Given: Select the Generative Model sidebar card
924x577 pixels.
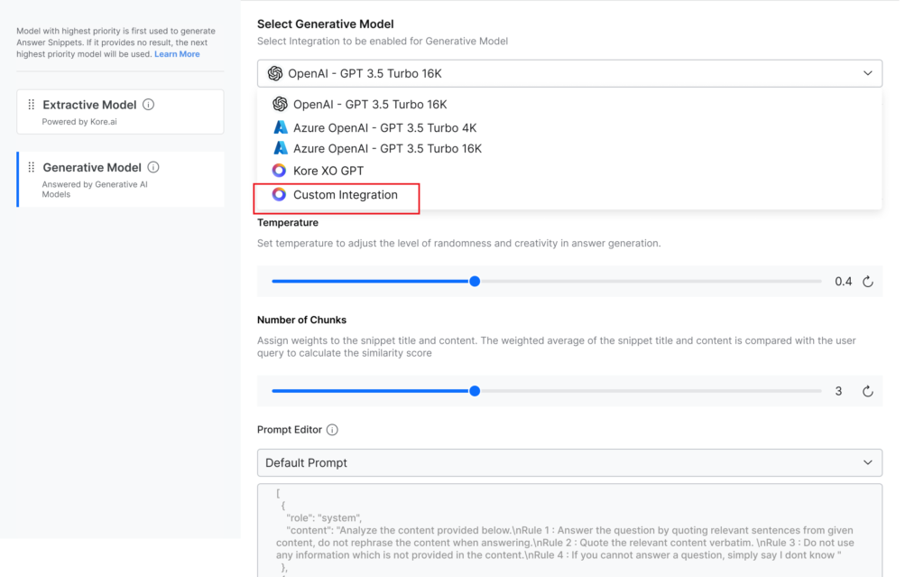Looking at the screenshot, I should pos(120,179).
